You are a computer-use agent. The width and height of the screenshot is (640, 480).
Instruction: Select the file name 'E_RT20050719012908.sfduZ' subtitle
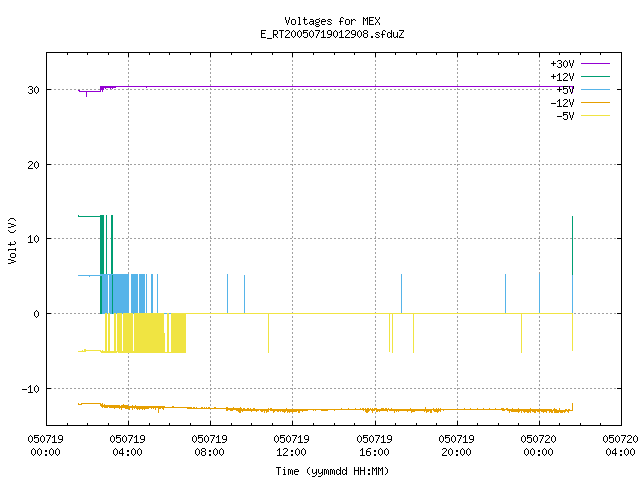[x=332, y=34]
